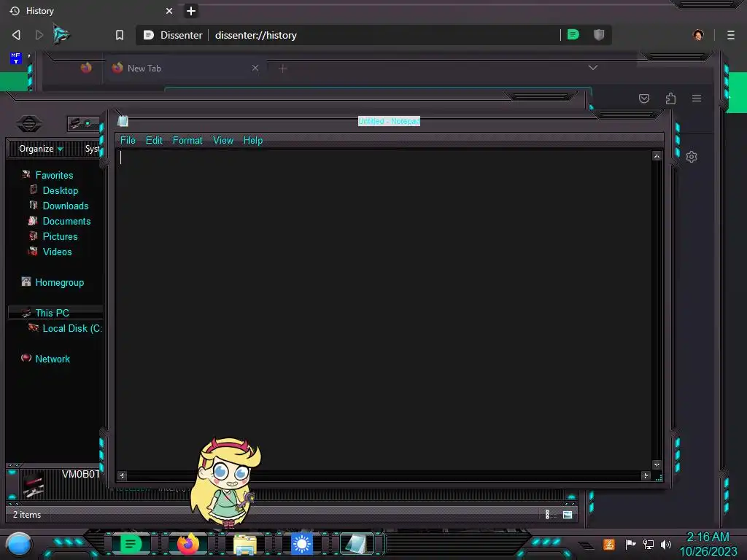Click the Explorer round navigation button

coord(29,124)
